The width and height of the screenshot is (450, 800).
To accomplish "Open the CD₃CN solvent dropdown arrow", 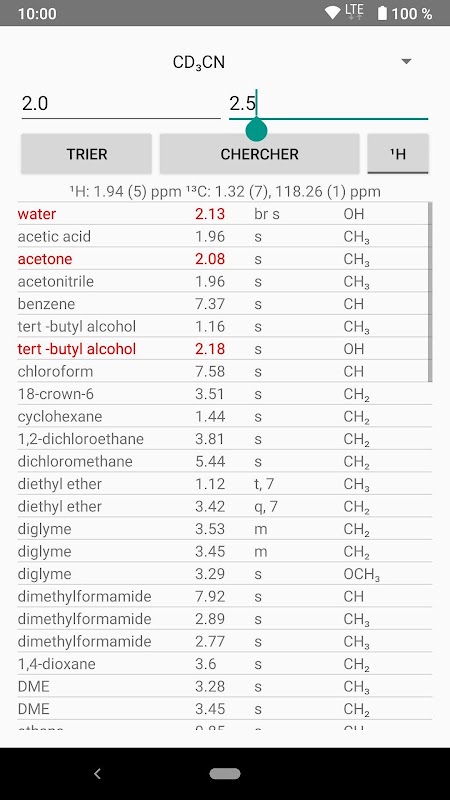I will coord(406,62).
